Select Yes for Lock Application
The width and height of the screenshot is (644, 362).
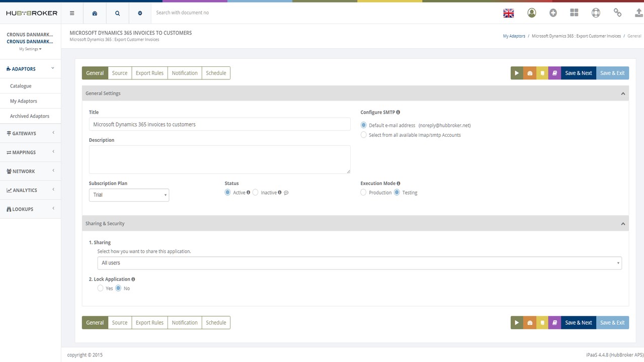[100, 288]
